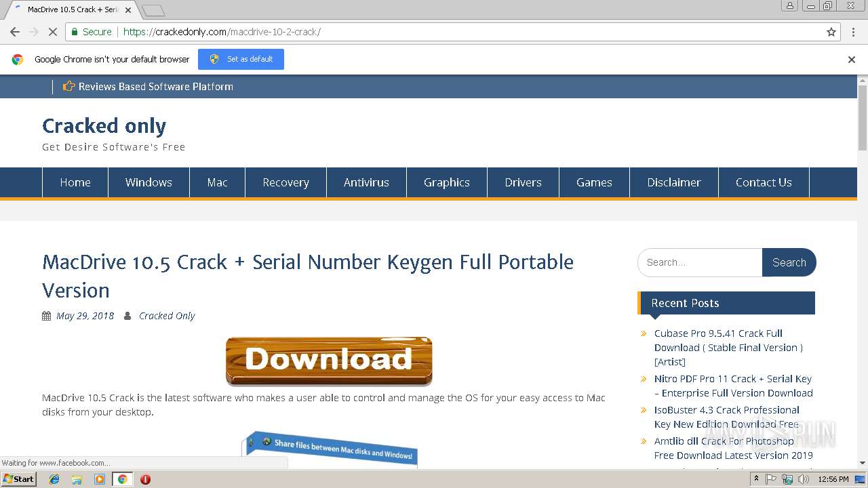Stop loading the page

pos(52,32)
